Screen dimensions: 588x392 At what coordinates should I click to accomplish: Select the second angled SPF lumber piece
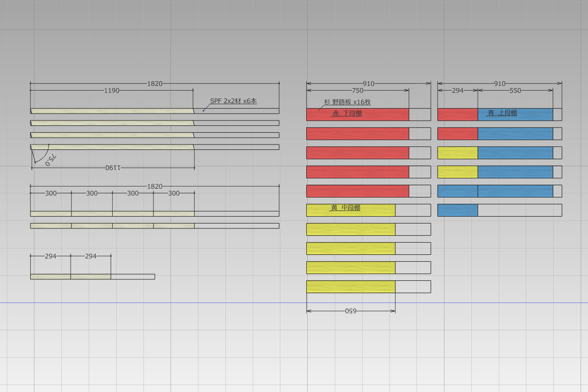(x=112, y=123)
